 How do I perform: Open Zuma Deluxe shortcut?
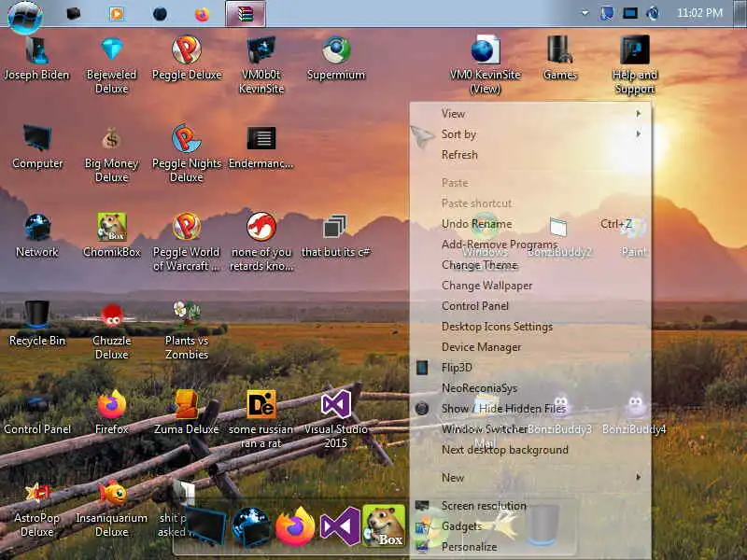pos(186,412)
